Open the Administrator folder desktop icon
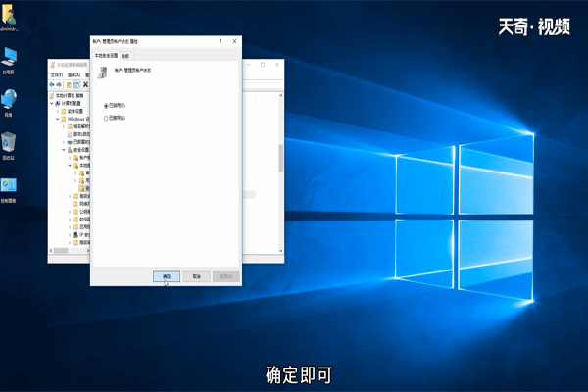 (x=9, y=16)
